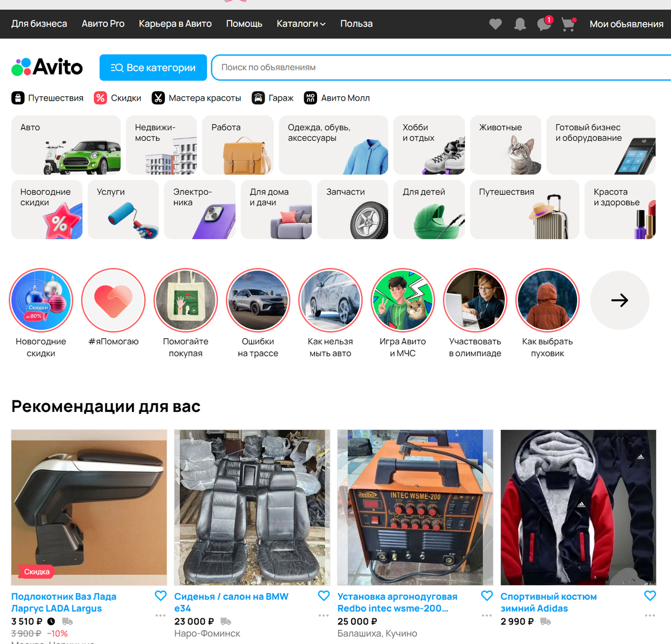Screen dimensions: 671x644
Task: Go to Мои объявления
Action: tap(626, 24)
